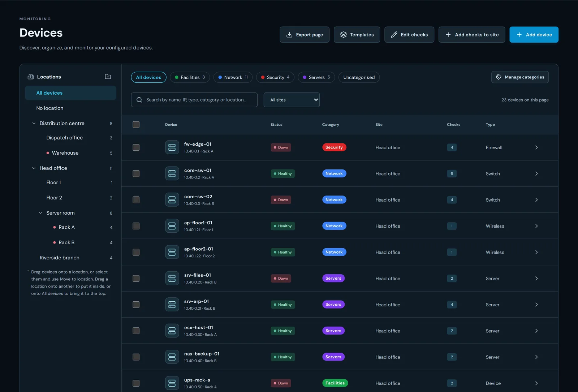This screenshot has height=392, width=578.
Task: Open Templates
Action: 357,35
